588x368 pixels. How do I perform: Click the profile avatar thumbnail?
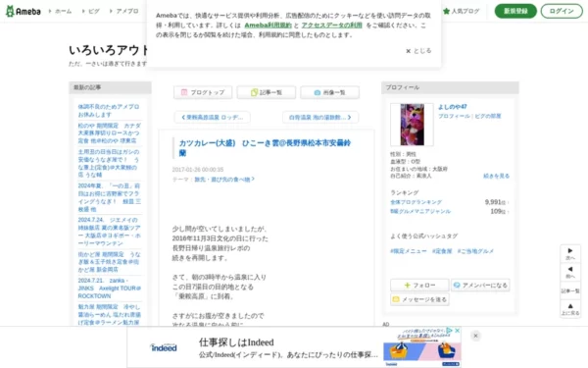(x=412, y=125)
